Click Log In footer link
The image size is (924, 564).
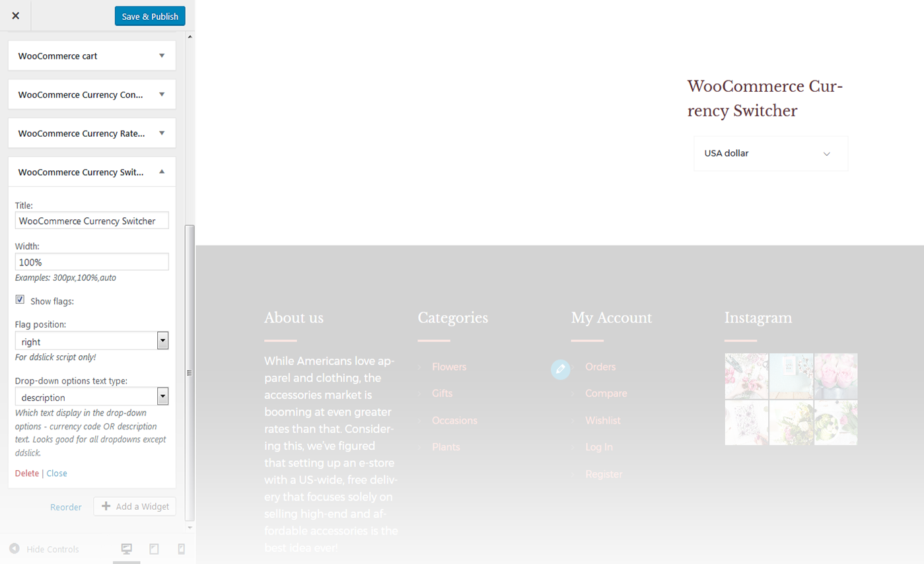click(599, 447)
